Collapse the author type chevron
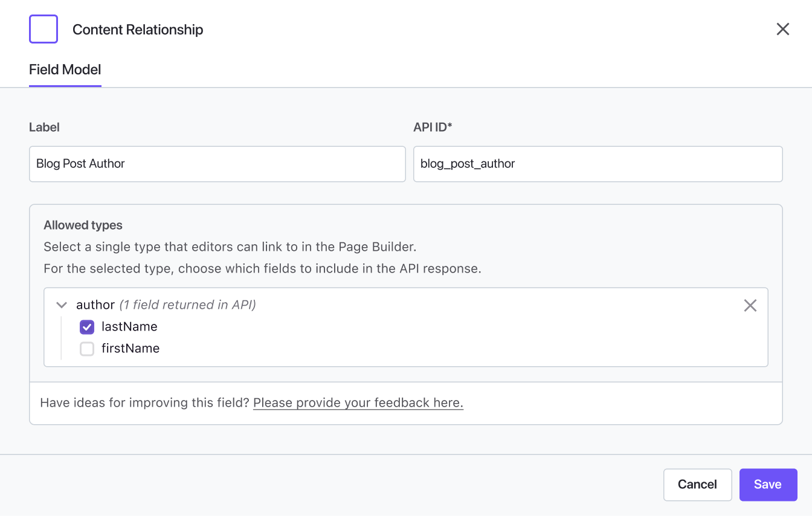The height and width of the screenshot is (516, 812). pos(61,305)
